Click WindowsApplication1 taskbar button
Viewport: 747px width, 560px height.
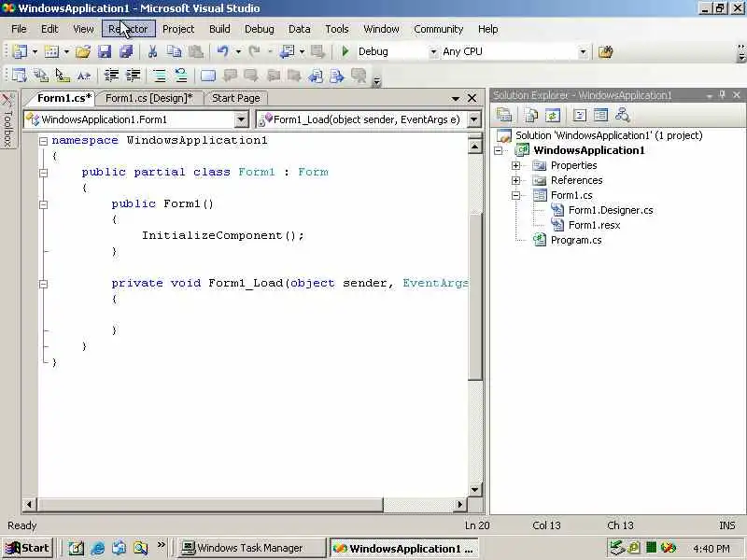pyautogui.click(x=404, y=549)
